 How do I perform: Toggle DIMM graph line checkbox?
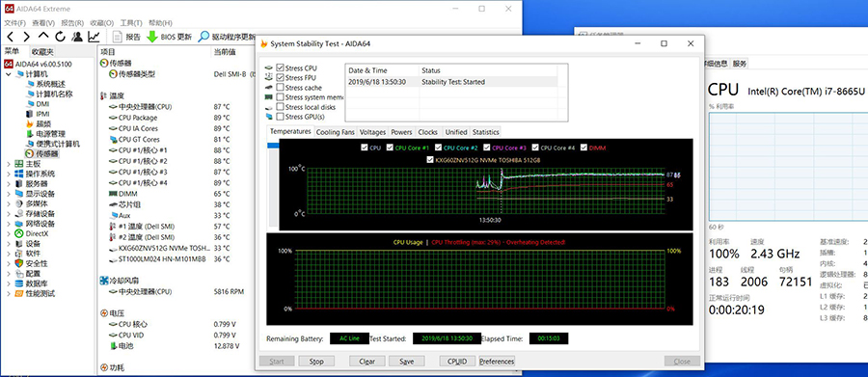583,148
